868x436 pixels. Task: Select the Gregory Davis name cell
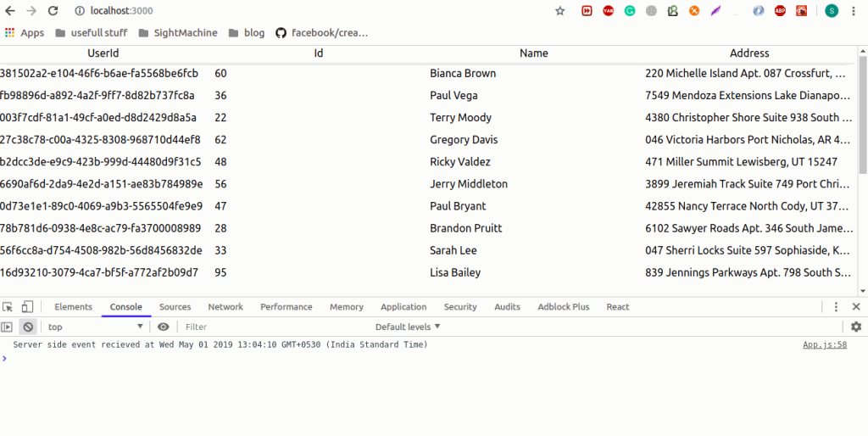464,140
